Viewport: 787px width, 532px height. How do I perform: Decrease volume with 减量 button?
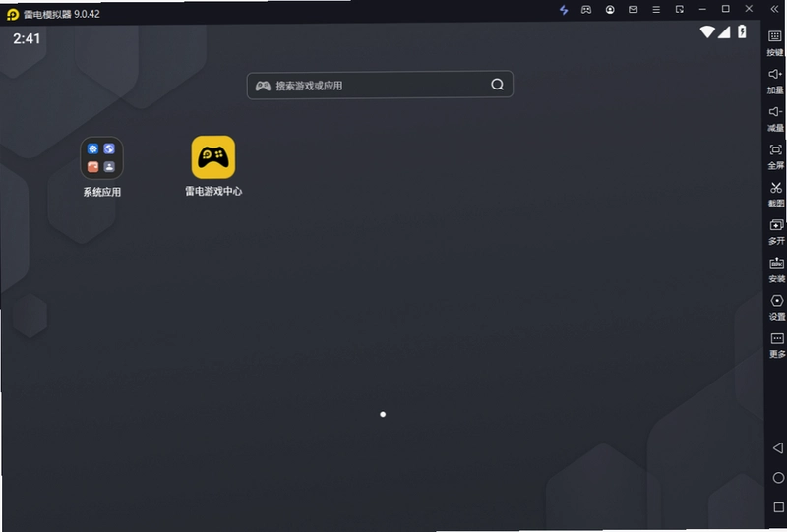[775, 118]
